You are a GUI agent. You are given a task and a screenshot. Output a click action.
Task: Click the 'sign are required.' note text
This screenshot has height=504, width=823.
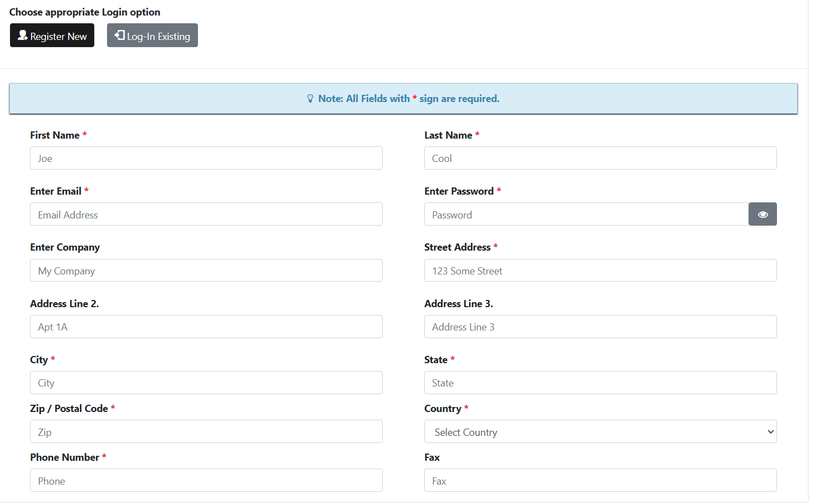(x=459, y=99)
